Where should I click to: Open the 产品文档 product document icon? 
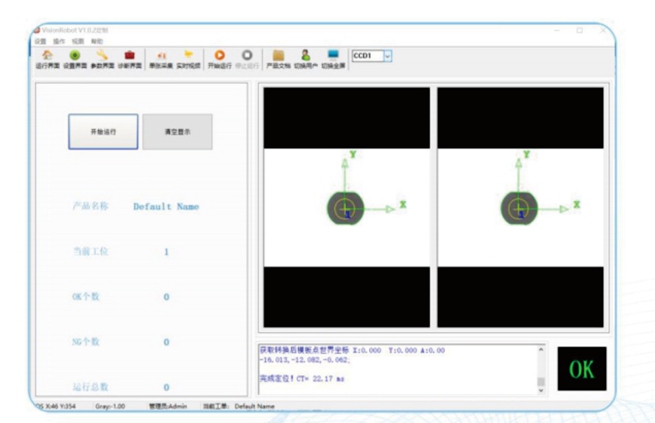click(278, 58)
